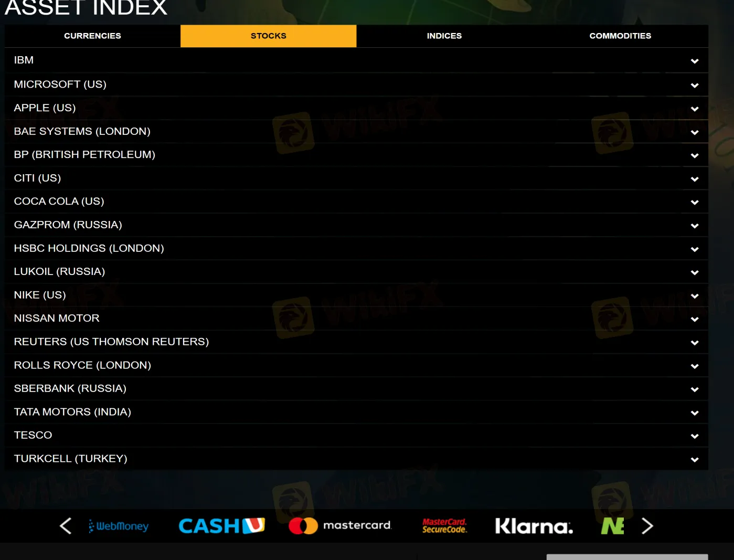Image resolution: width=734 pixels, height=560 pixels.
Task: Click the HSBC HOLDINGS (LONDON) label
Action: tap(89, 248)
